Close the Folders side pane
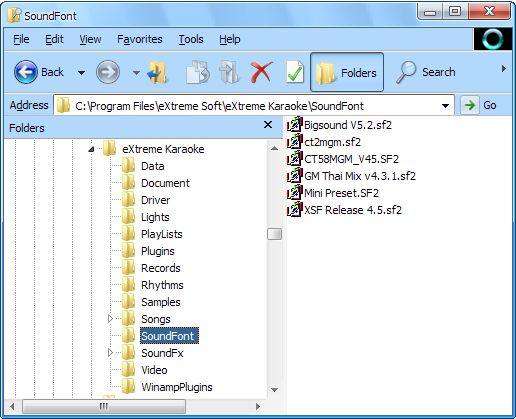This screenshot has width=516, height=419. point(268,125)
